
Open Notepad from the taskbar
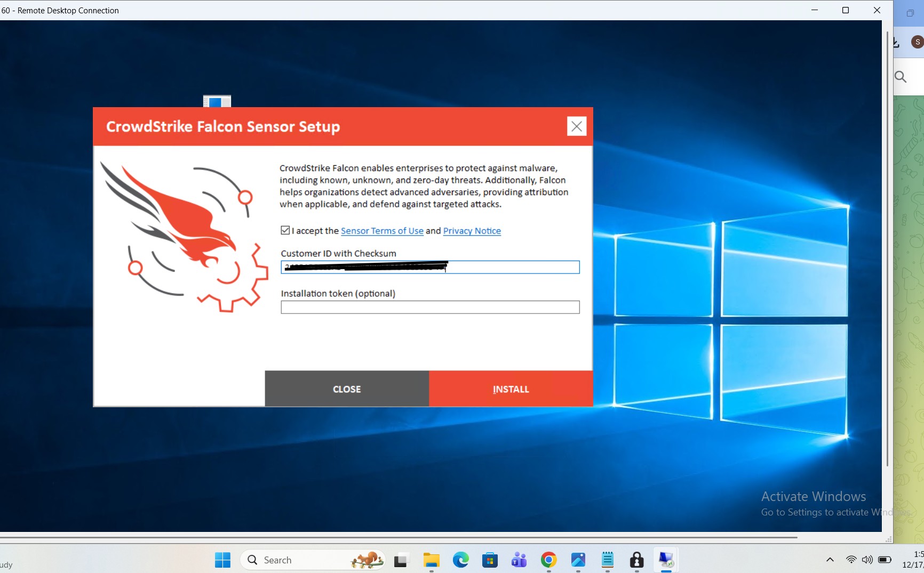[x=608, y=560]
